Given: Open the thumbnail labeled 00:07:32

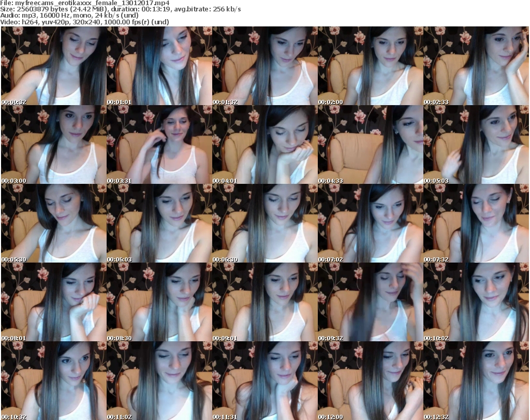Looking at the screenshot, I should [476, 223].
